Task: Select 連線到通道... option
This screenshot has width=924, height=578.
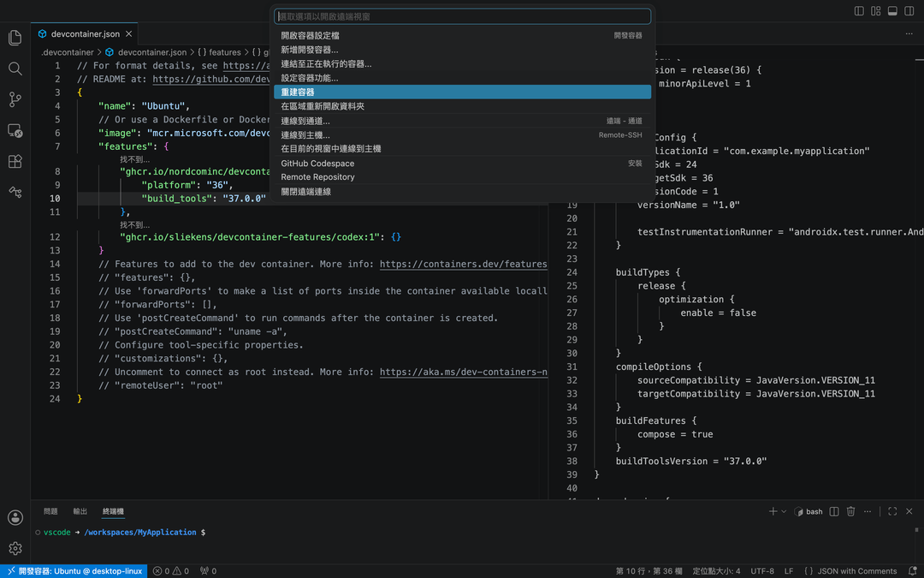Action: click(463, 121)
